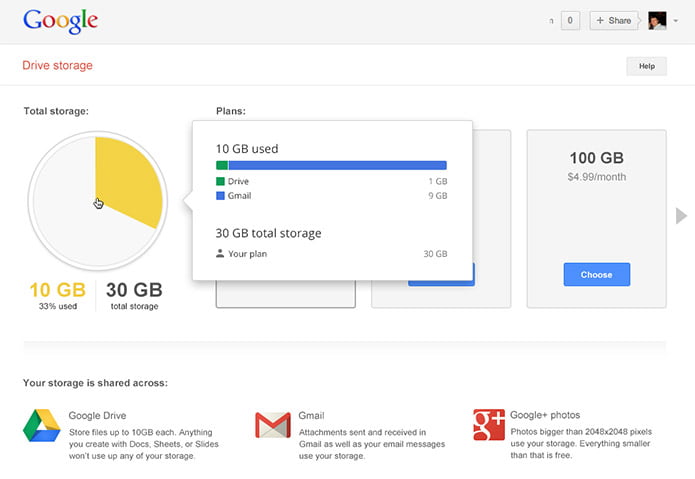This screenshot has width=695, height=479.
Task: Click the 'Total storage:' heading
Action: point(56,111)
